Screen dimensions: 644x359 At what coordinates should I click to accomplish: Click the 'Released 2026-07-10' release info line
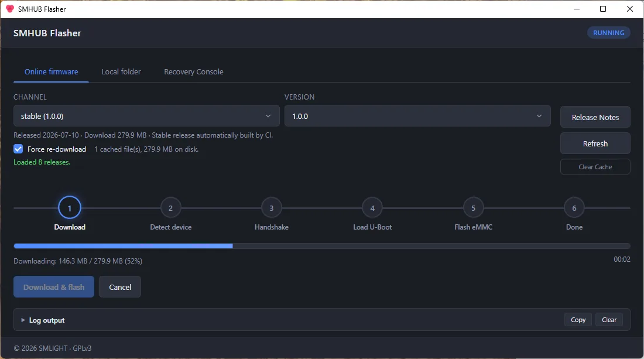pyautogui.click(x=143, y=135)
